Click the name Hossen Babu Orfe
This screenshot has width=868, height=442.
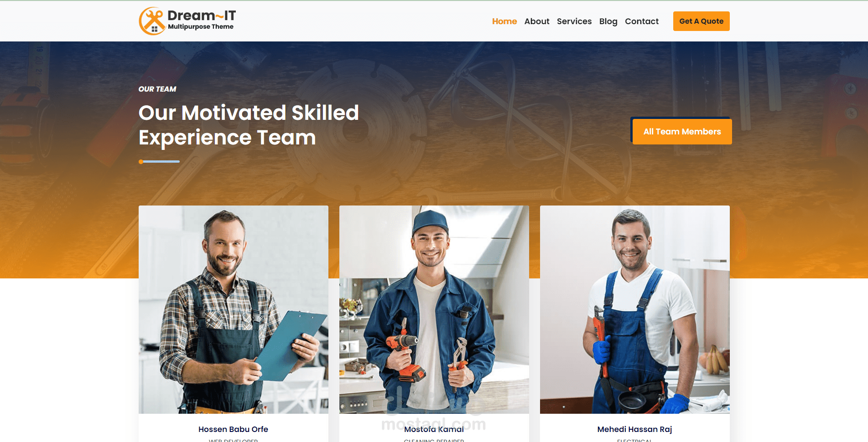tap(233, 429)
